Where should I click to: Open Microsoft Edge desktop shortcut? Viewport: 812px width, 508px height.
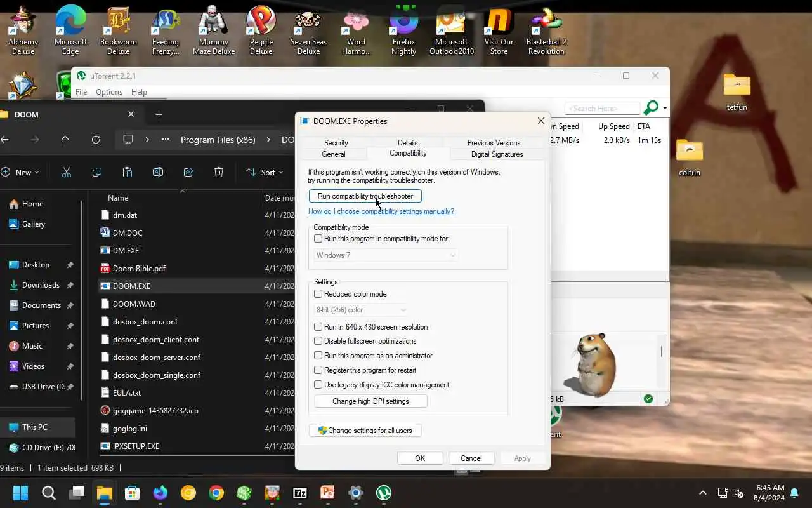pyautogui.click(x=70, y=30)
